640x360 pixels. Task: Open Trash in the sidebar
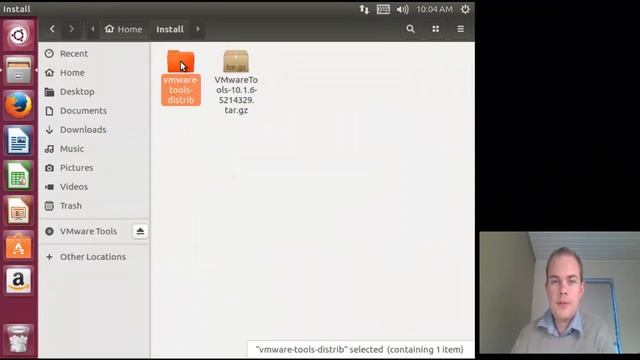pos(94,206)
